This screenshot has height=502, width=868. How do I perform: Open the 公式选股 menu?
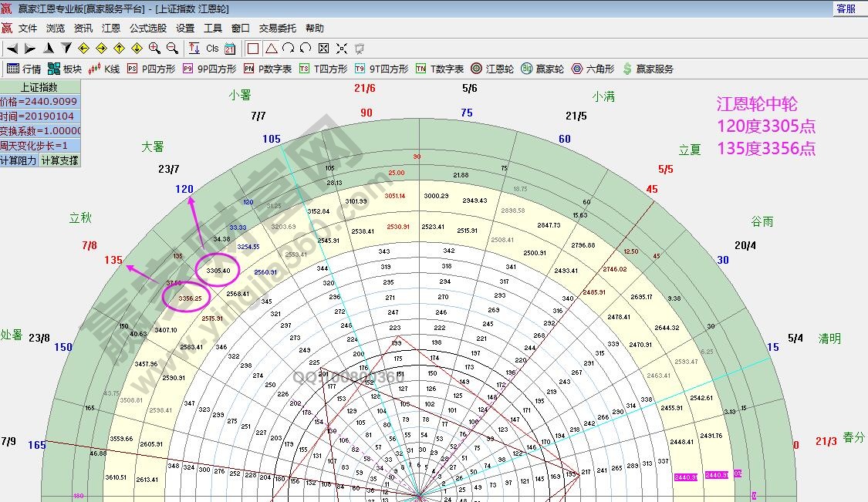147,28
